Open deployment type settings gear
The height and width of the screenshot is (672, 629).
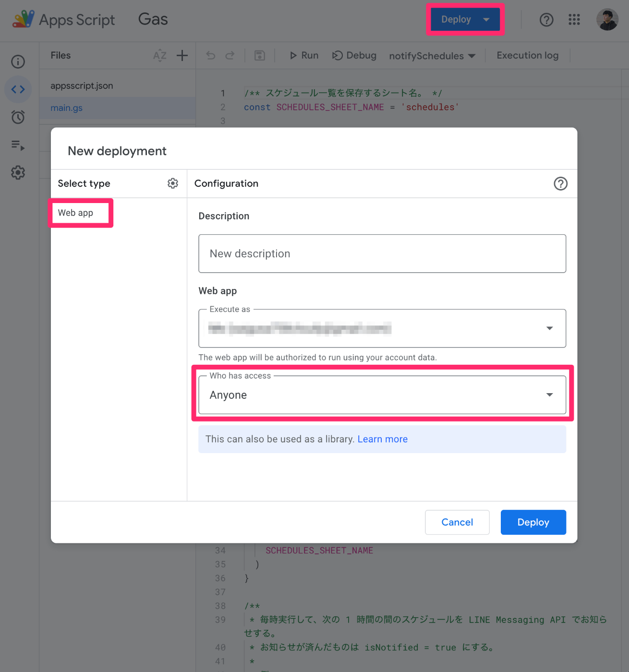click(x=172, y=183)
